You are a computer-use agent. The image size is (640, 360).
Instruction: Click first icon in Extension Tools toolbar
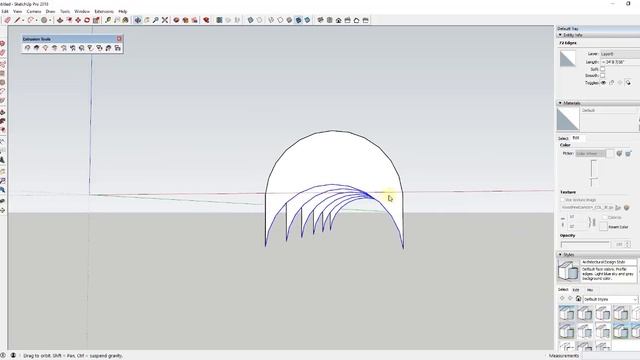coord(27,48)
